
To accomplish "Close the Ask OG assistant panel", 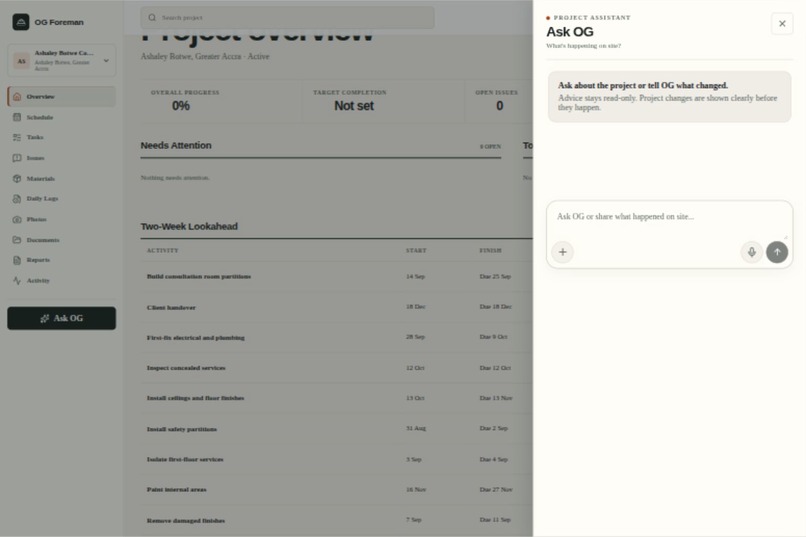I will click(782, 24).
